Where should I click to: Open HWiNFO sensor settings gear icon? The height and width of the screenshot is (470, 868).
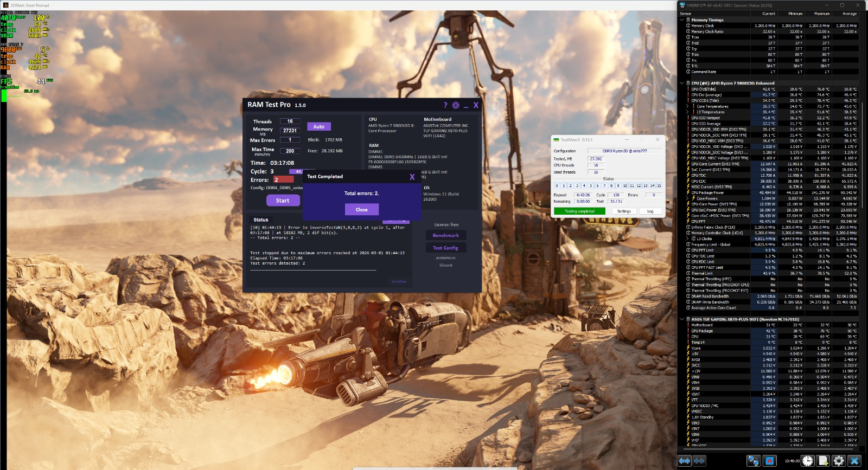tap(839, 461)
